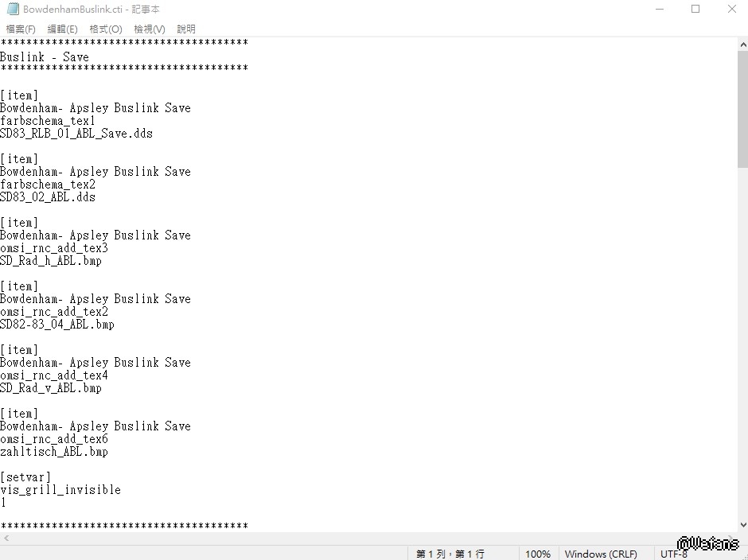Open the 格式(O) Format menu
The width and height of the screenshot is (748, 560).
click(106, 29)
